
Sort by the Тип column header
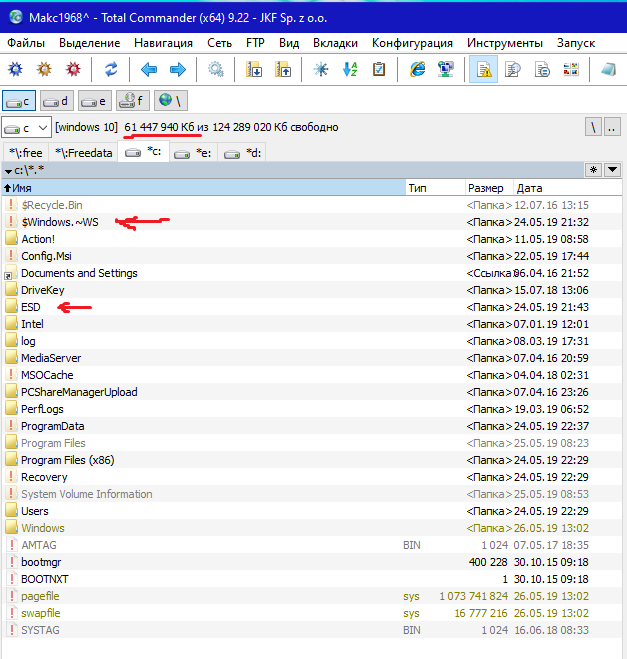[435, 188]
